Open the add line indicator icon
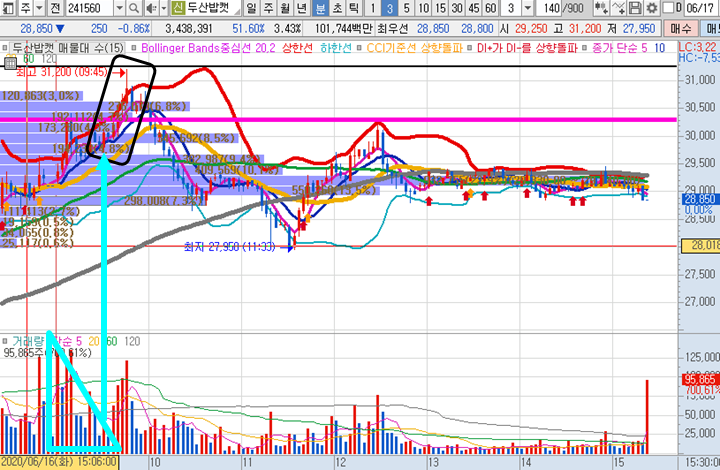Image resolution: width=720 pixels, height=470 pixels. click(x=619, y=8)
